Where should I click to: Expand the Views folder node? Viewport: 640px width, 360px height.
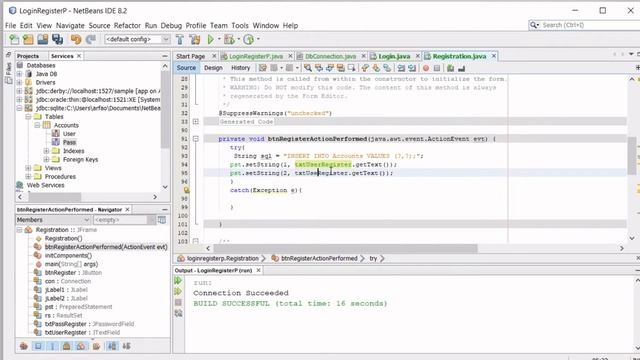tap(28, 168)
